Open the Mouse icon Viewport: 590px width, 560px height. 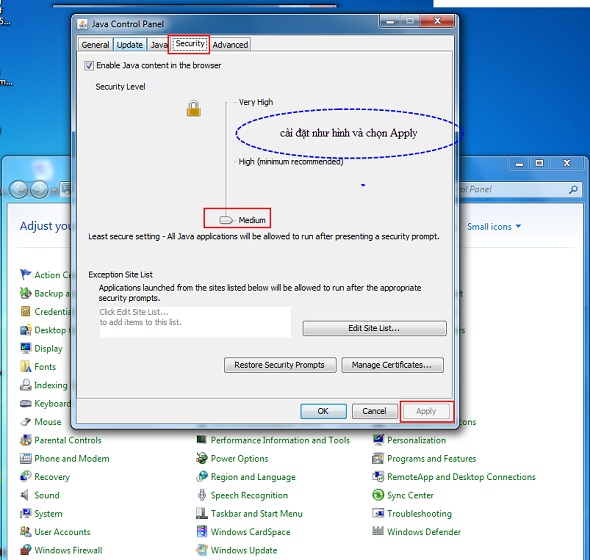(x=25, y=422)
